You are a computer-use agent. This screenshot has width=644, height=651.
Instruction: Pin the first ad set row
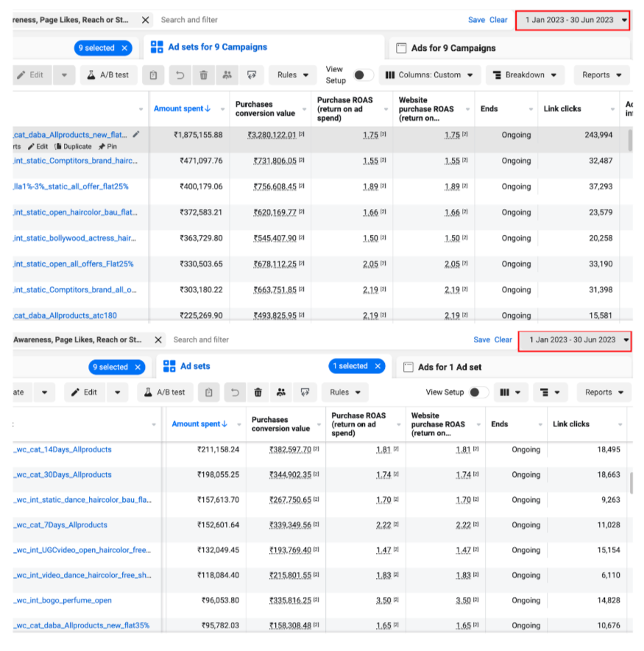107,147
